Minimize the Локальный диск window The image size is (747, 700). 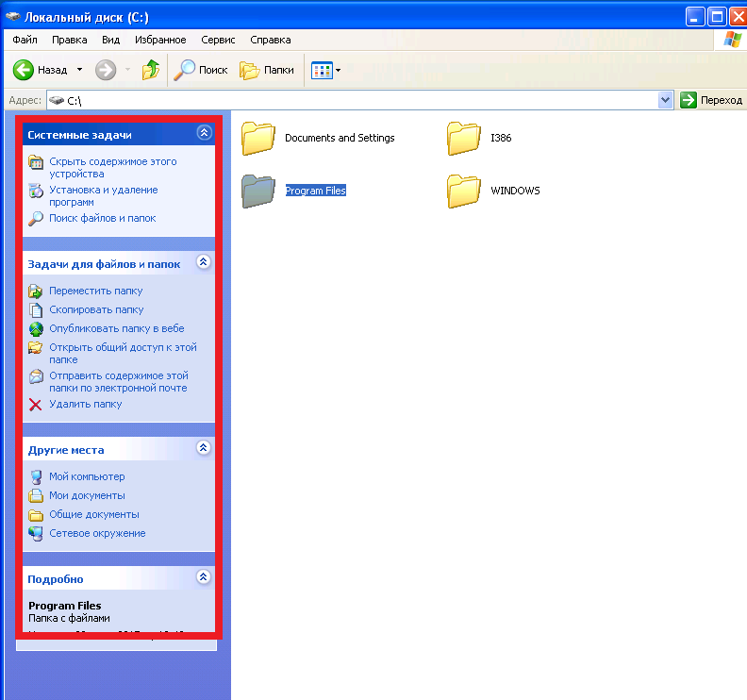pos(694,17)
